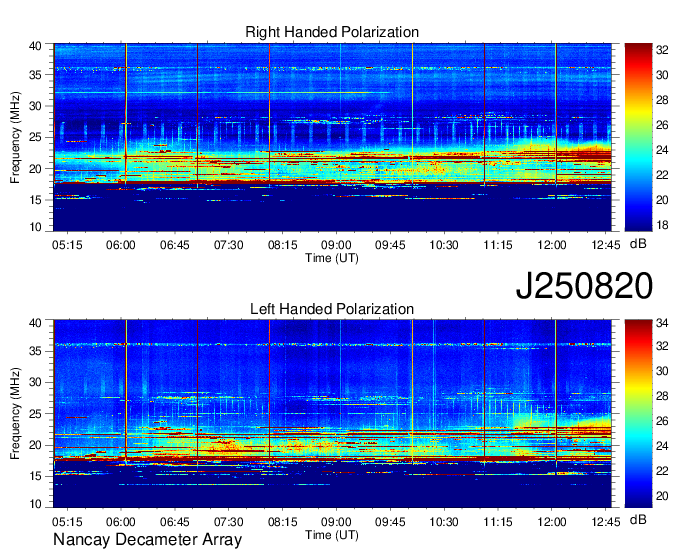Click the 32 value on Right Handed colorbar
The width and height of the screenshot is (680, 552).
click(662, 50)
